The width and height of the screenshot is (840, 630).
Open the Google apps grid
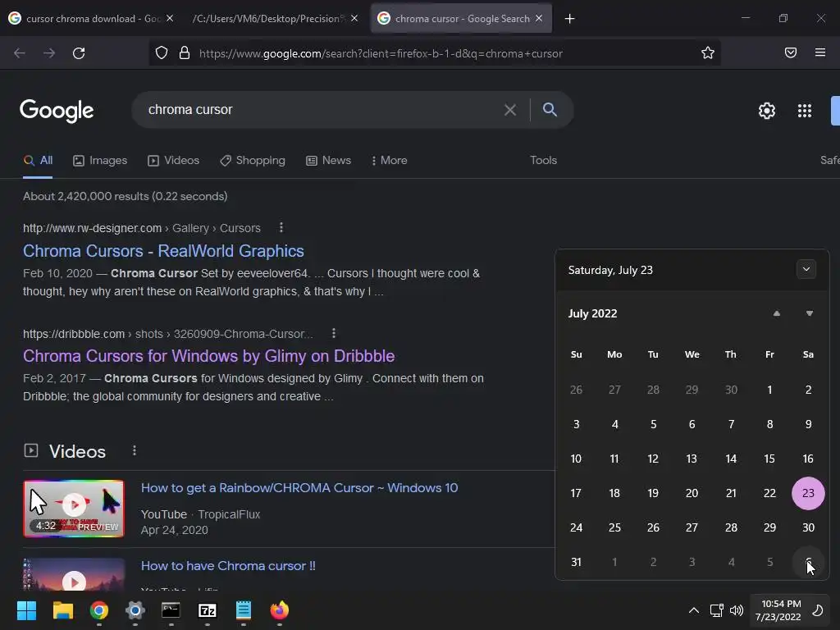coord(804,111)
